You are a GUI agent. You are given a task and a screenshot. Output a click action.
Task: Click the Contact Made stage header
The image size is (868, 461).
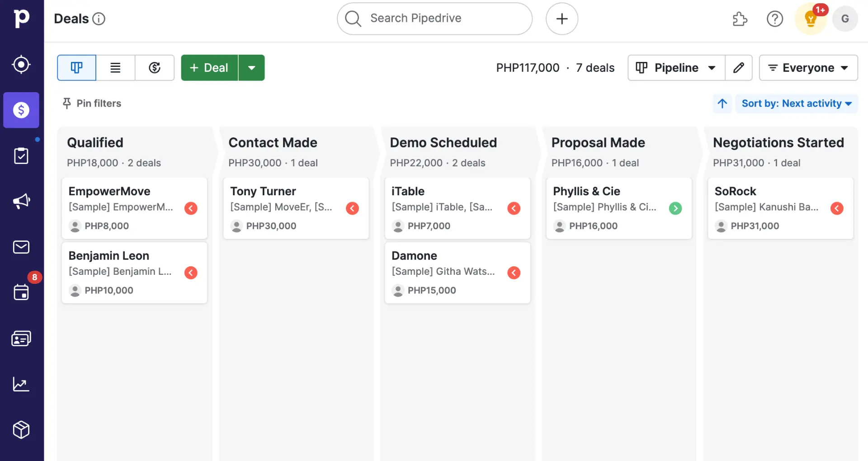coord(273,142)
